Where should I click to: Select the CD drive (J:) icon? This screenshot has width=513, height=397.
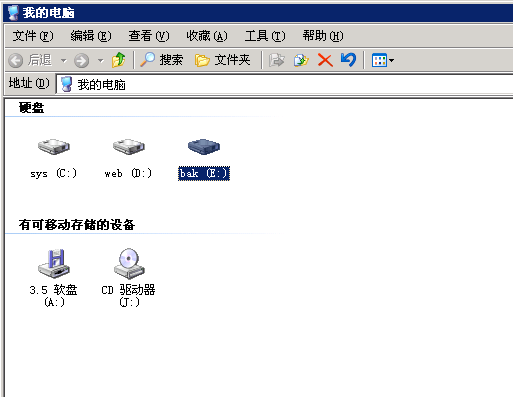pyautogui.click(x=129, y=263)
